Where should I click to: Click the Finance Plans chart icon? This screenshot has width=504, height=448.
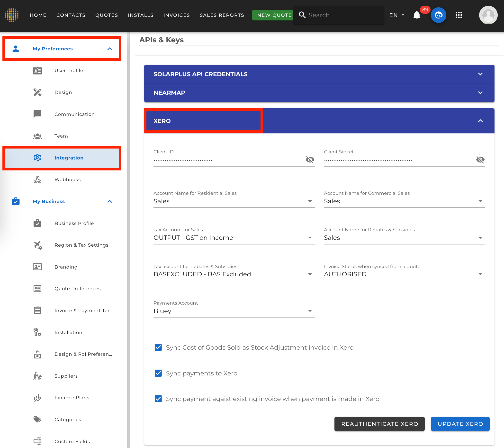pyautogui.click(x=37, y=398)
